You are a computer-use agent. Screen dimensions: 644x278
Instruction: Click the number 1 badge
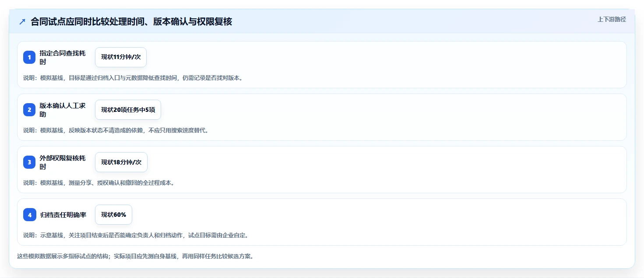[x=29, y=57]
